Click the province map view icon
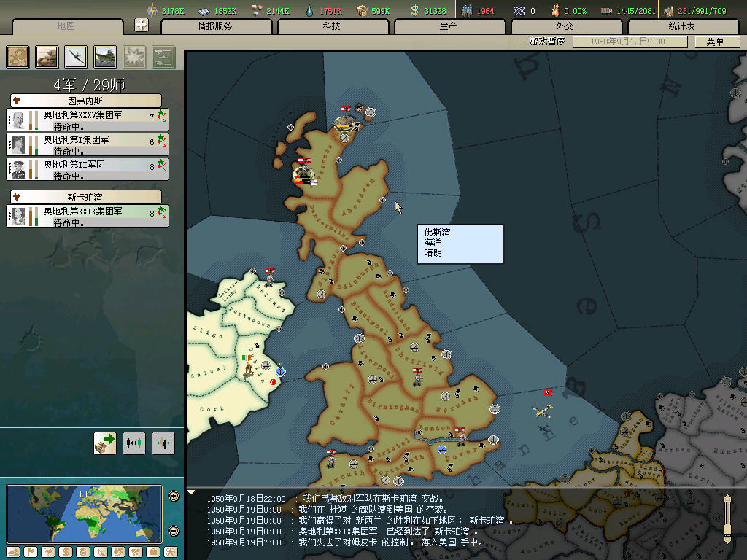This screenshot has height=560, width=747. pyautogui.click(x=18, y=57)
